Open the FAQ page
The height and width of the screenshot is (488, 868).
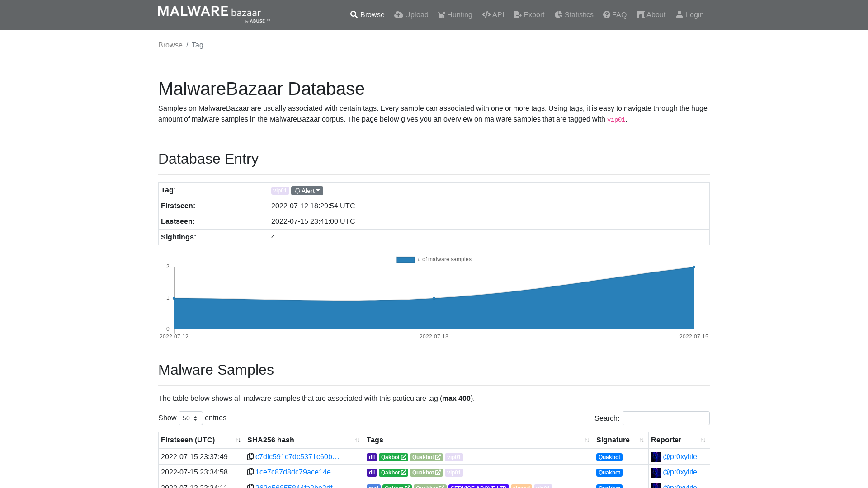(x=615, y=15)
